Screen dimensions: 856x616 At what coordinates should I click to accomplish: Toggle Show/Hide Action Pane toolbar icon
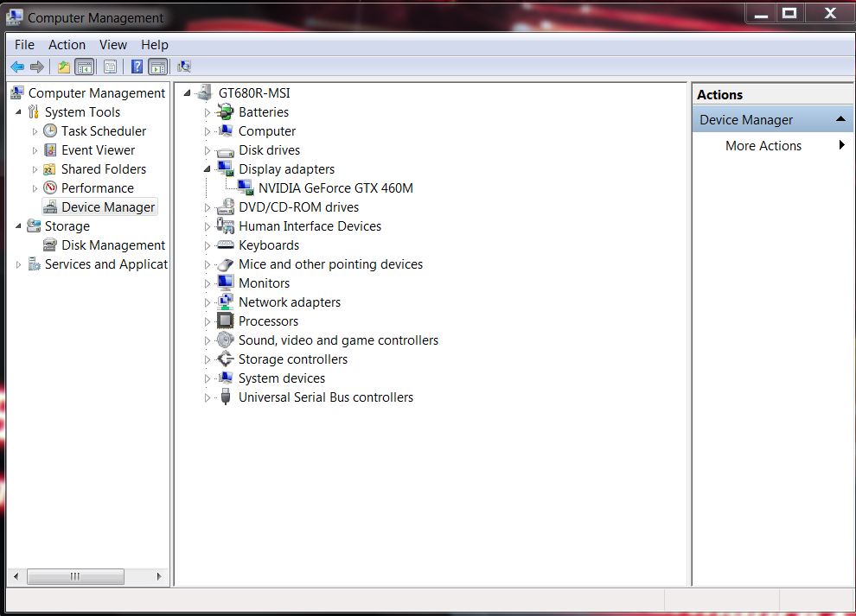tap(158, 67)
